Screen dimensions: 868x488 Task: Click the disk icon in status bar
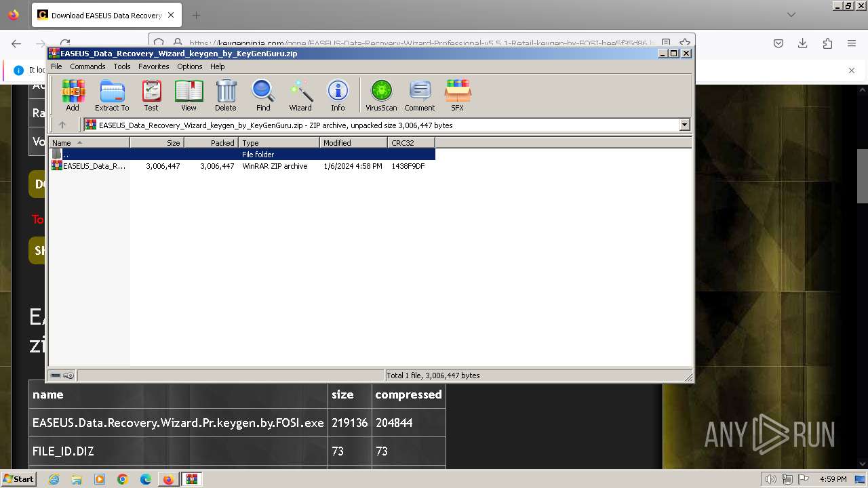[56, 375]
